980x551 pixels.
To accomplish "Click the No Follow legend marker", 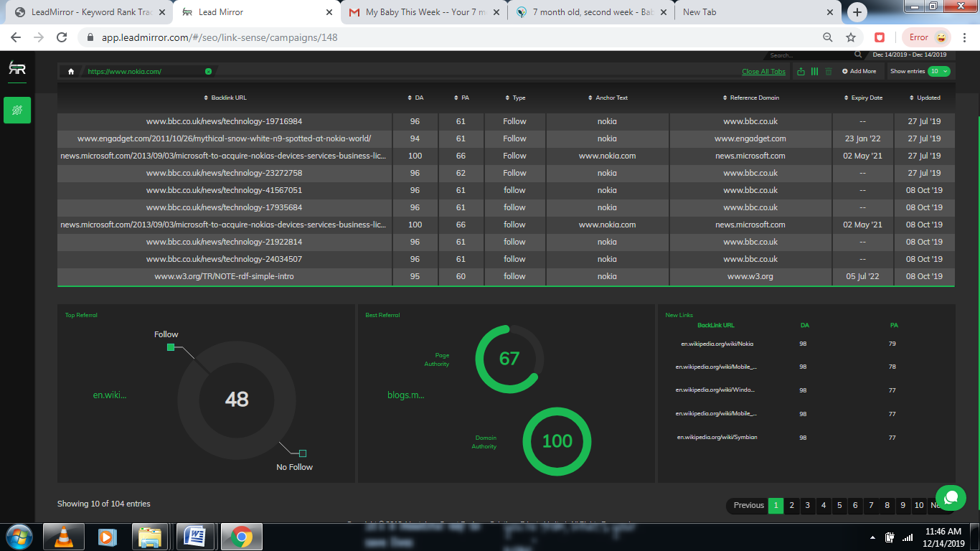I will pos(303,453).
